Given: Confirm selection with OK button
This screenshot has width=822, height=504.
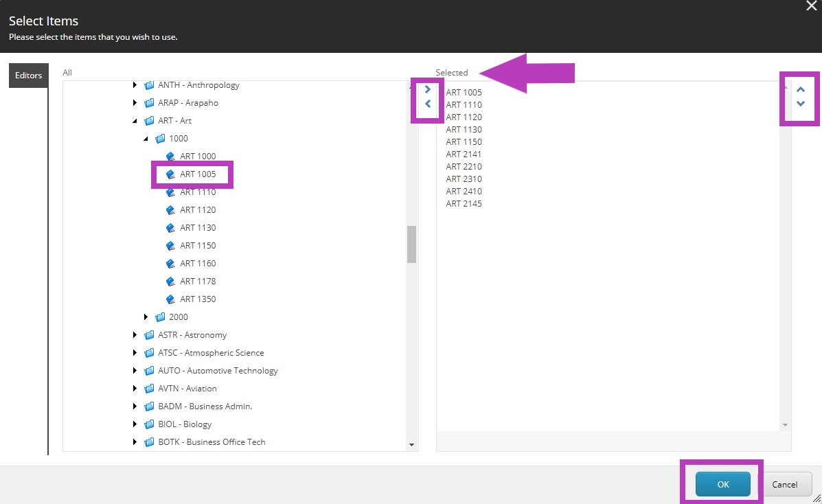Looking at the screenshot, I should click(723, 484).
